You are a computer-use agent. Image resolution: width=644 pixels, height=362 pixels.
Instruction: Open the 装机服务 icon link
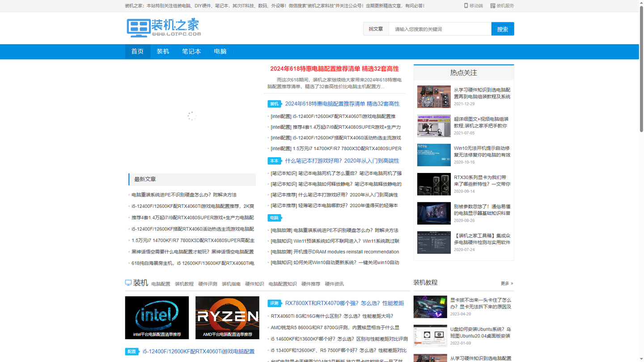pyautogui.click(x=502, y=6)
